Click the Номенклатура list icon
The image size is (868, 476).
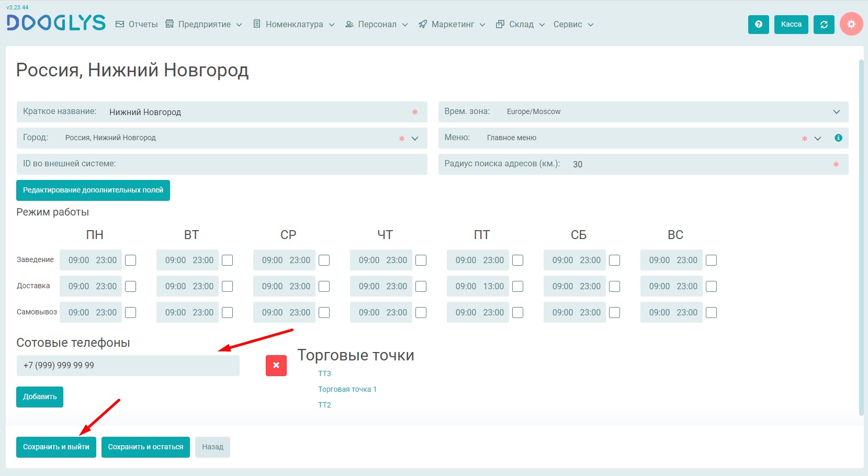(257, 24)
